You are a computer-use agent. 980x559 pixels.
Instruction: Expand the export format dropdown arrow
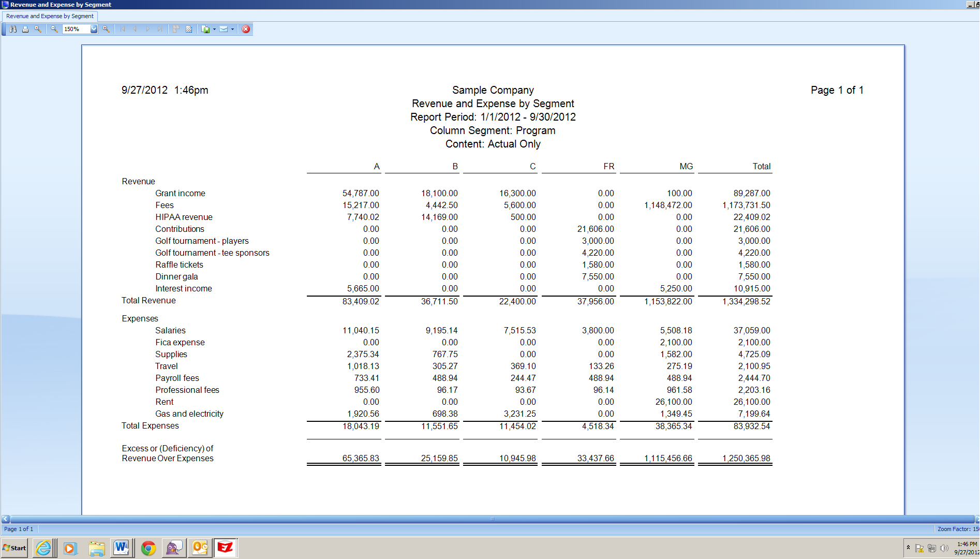tap(214, 29)
